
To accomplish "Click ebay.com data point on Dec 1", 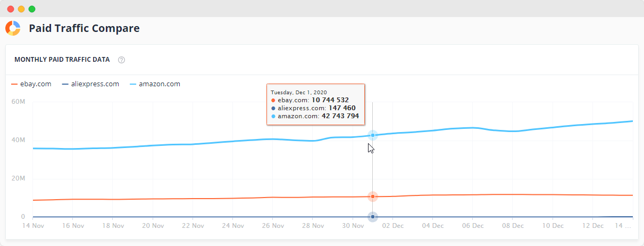I will click(x=373, y=196).
